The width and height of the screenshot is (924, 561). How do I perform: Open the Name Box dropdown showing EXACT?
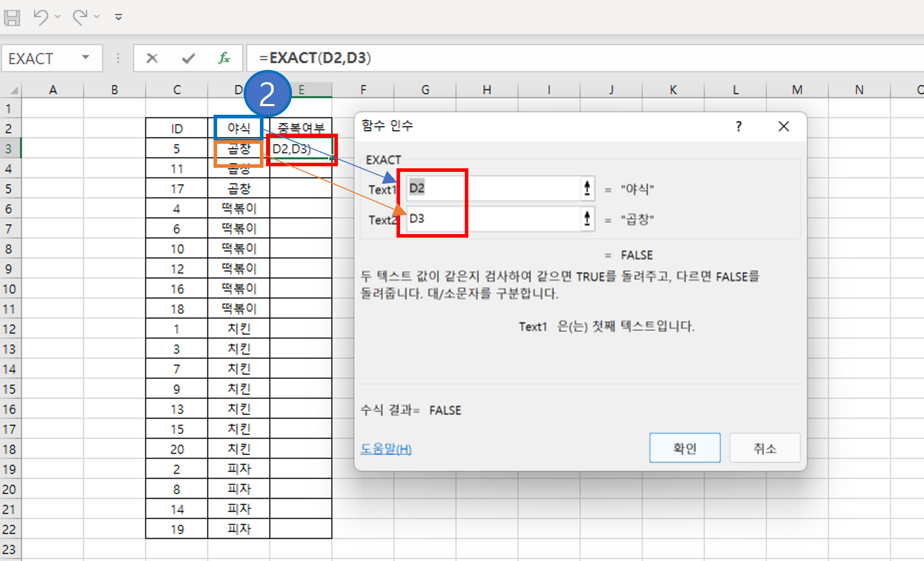pyautogui.click(x=86, y=58)
